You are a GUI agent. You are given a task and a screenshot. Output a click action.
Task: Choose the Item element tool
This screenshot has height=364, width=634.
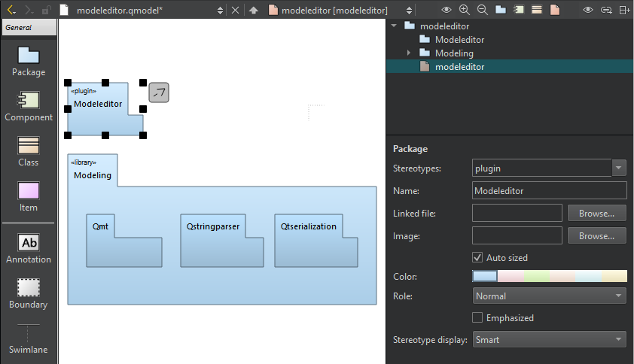point(29,196)
